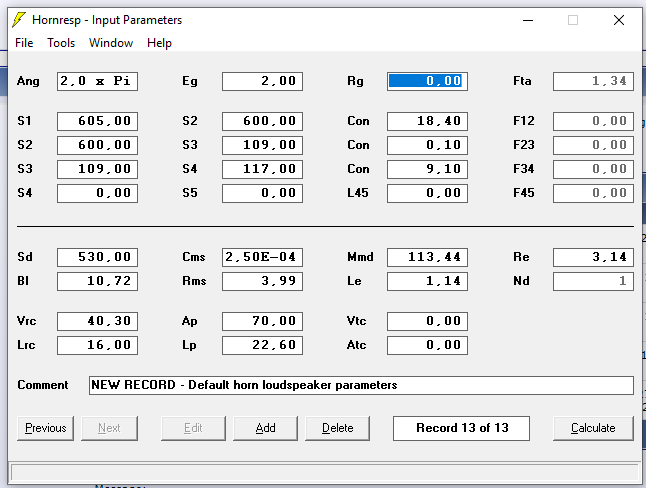
Task: Click the Record 13 of 13 box
Action: click(461, 428)
